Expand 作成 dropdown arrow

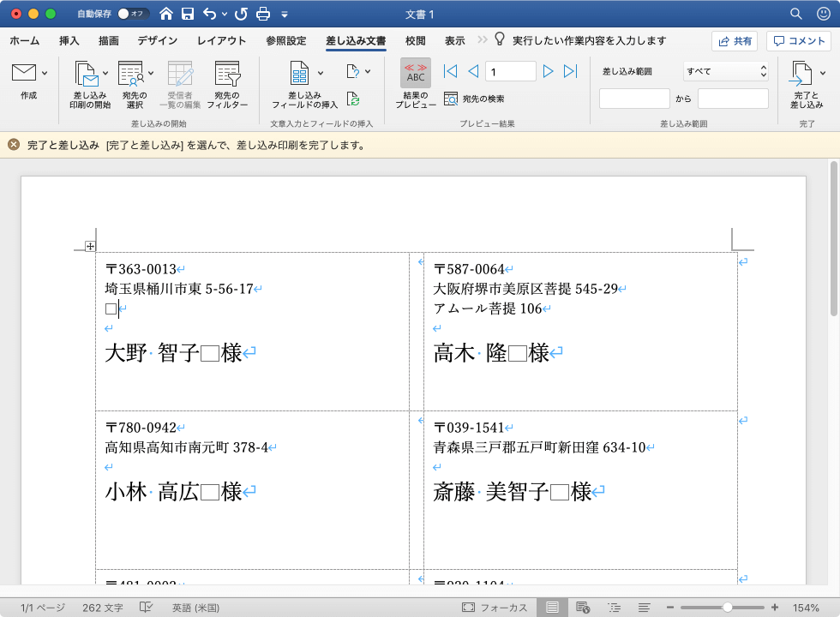coord(45,73)
